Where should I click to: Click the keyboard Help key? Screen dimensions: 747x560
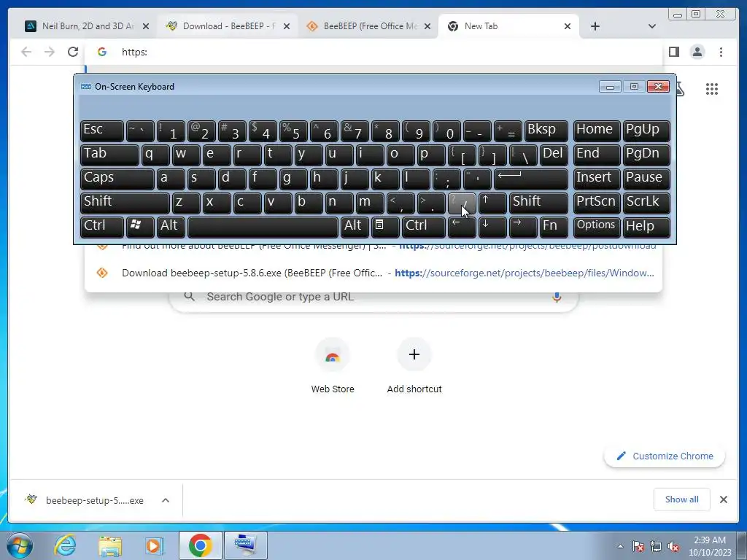coord(646,227)
